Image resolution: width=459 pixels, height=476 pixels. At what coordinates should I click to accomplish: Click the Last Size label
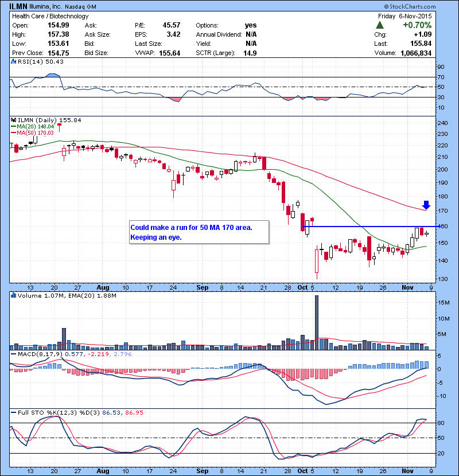[149, 44]
